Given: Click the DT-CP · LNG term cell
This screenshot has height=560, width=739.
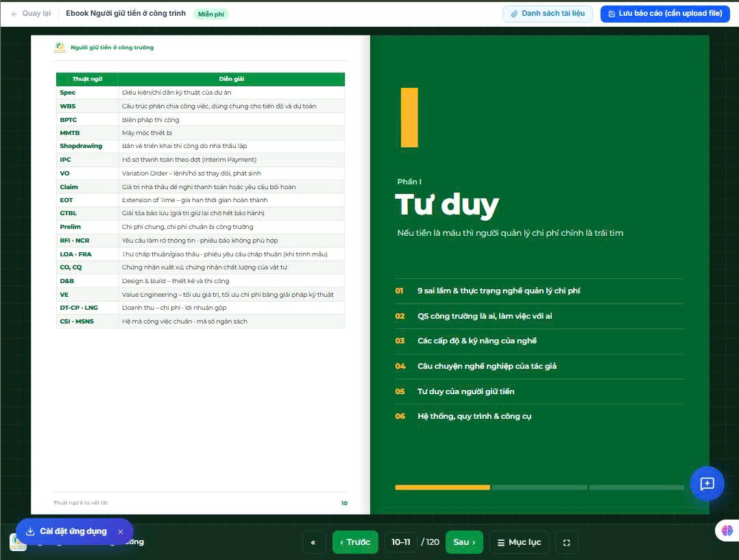Looking at the screenshot, I should [x=87, y=308].
